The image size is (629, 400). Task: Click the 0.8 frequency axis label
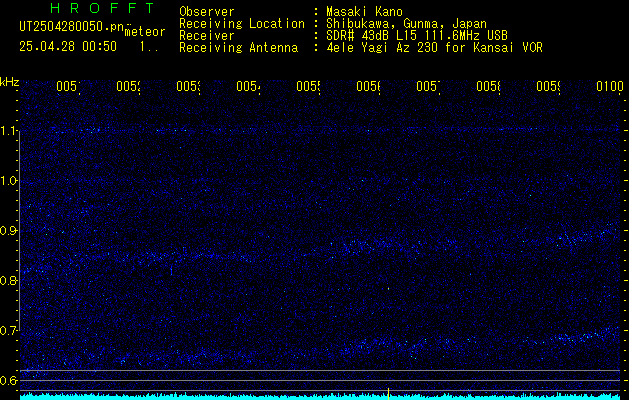click(9, 280)
